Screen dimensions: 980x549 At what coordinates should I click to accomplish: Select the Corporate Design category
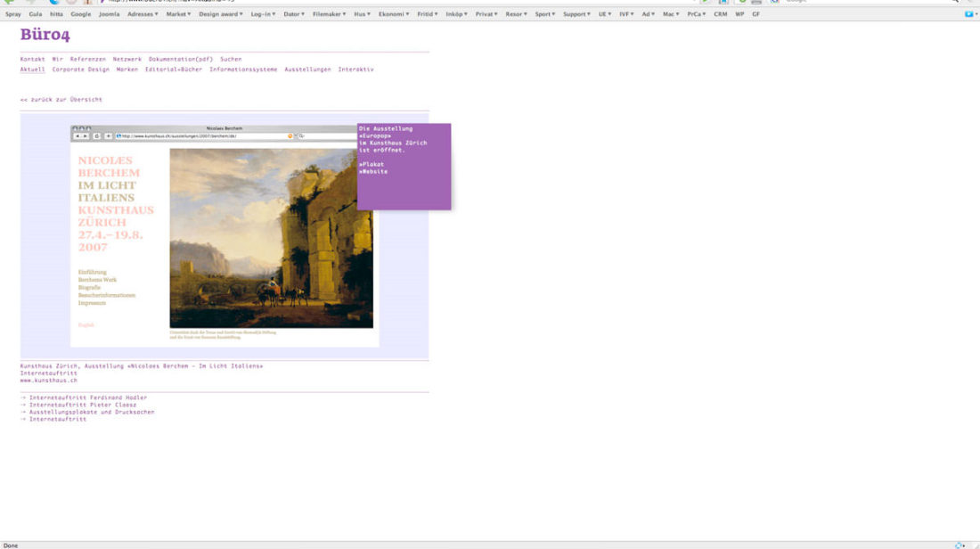80,70
